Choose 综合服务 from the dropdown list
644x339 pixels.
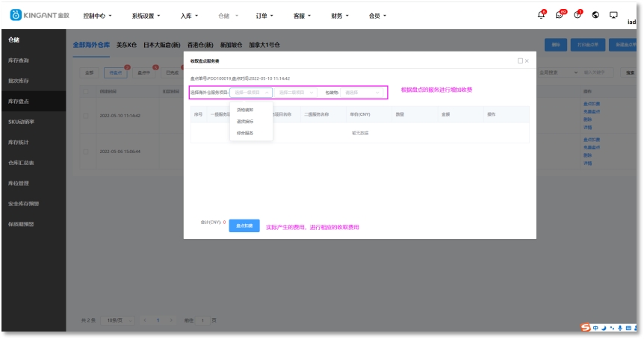245,133
